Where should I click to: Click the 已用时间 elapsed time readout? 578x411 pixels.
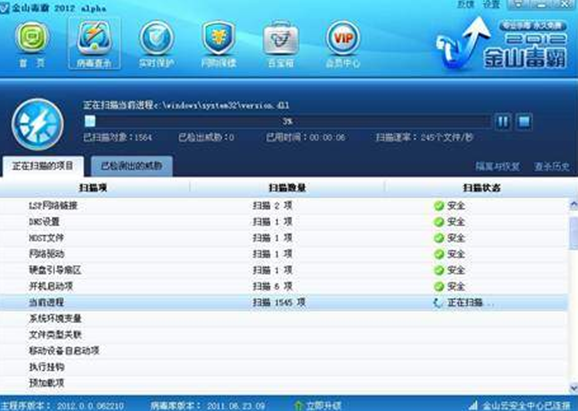tap(306, 137)
